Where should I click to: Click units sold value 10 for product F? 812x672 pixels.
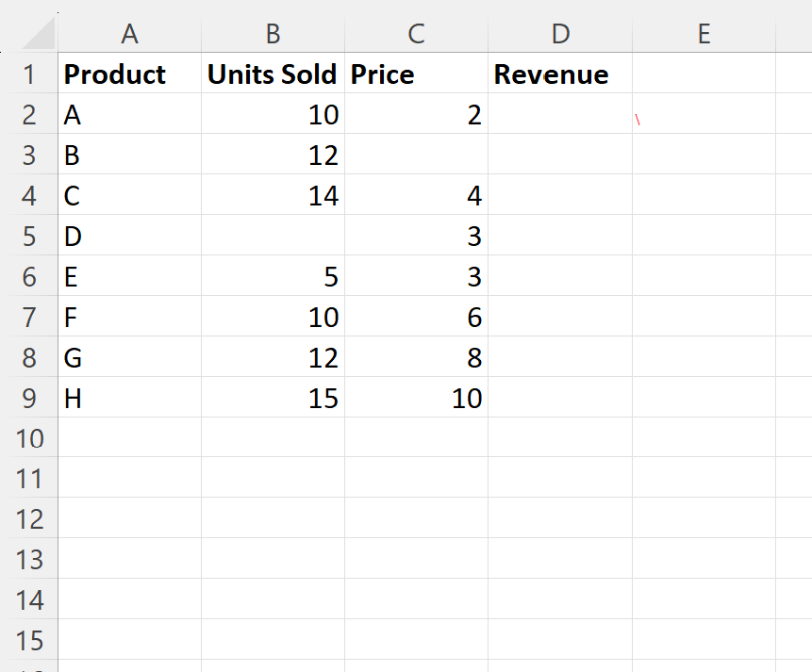click(x=273, y=317)
